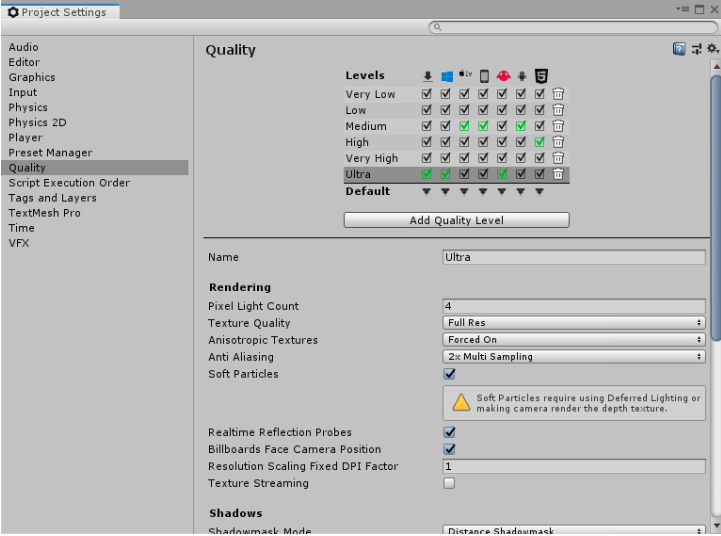Toggle Realtime Reflection Probes checkbox
721x536 pixels.
(x=449, y=432)
